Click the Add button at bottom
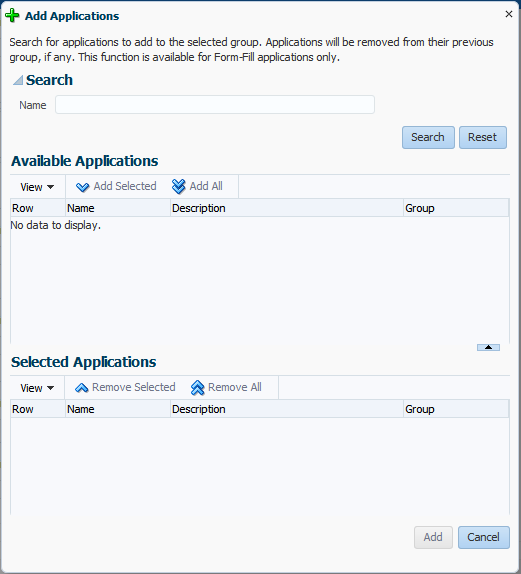The image size is (521, 574). [x=433, y=537]
